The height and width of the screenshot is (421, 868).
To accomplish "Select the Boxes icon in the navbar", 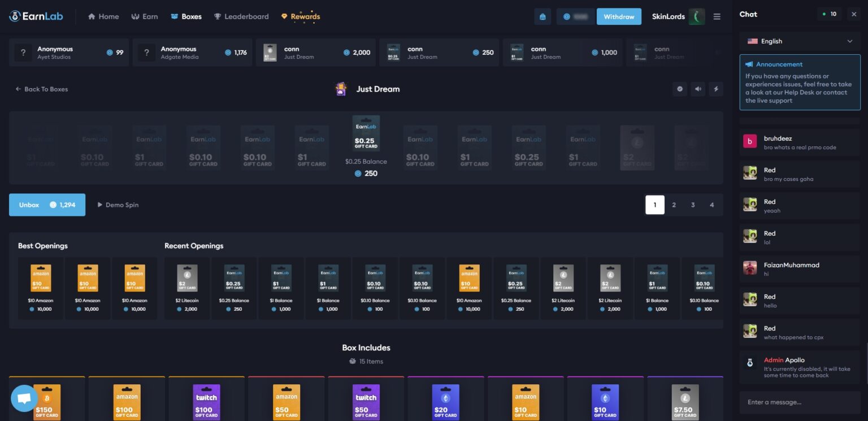I will [x=173, y=16].
